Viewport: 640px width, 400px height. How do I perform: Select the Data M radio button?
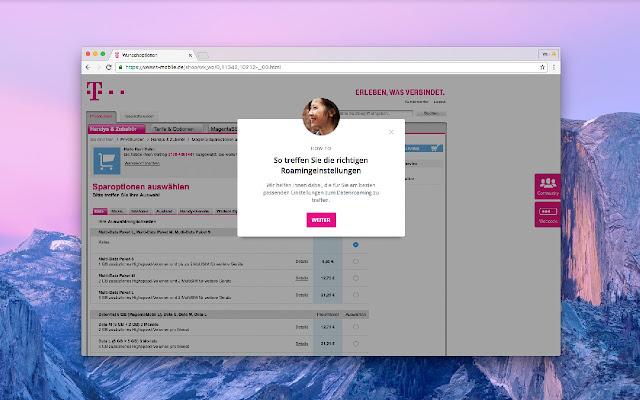pyautogui.click(x=356, y=327)
